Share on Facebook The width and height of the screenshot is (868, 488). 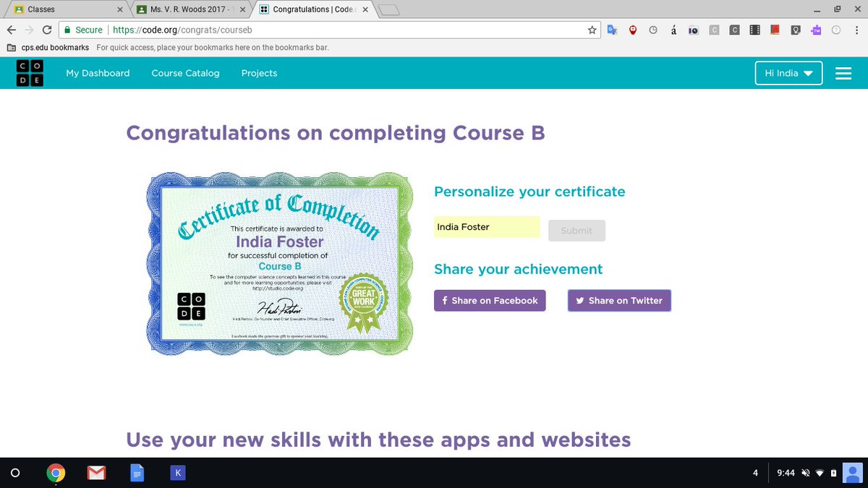[x=490, y=301]
